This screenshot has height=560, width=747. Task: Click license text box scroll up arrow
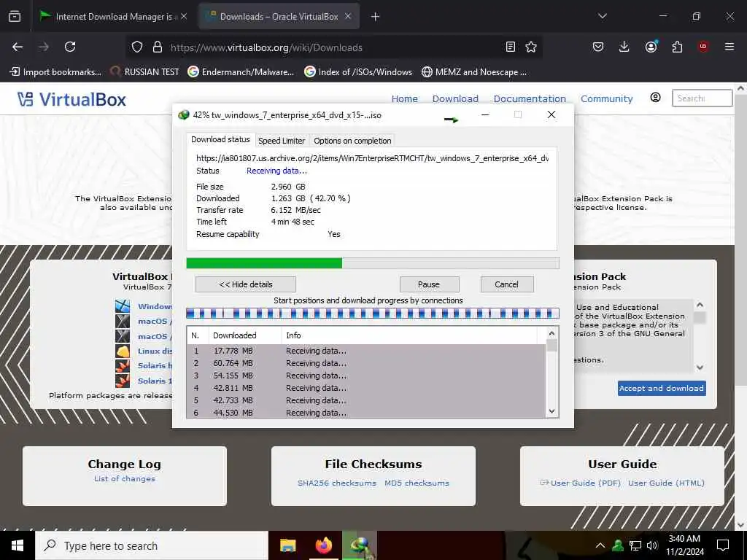700,304
